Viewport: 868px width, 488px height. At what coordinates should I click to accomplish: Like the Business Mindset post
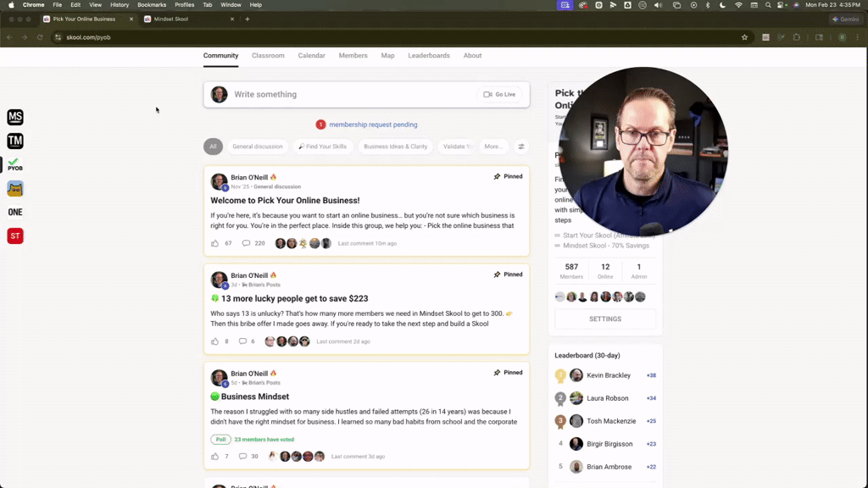(x=214, y=457)
